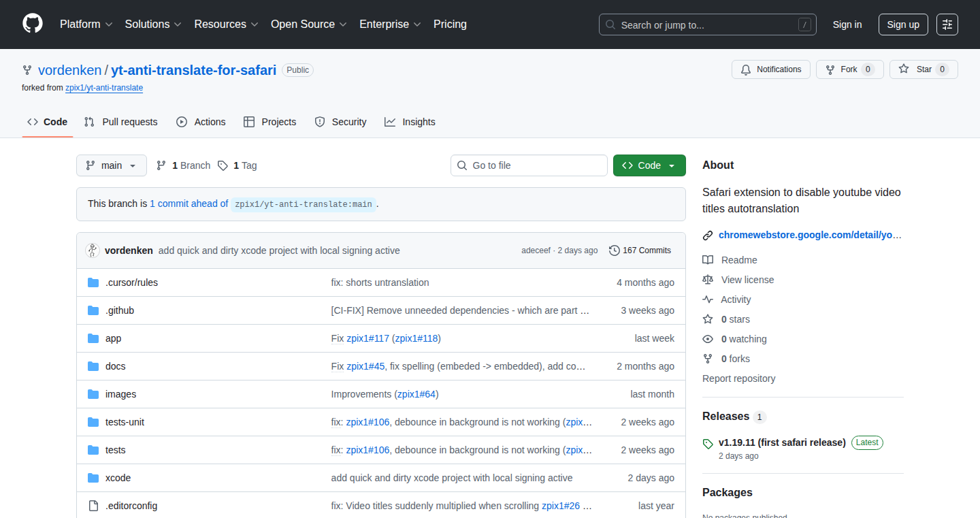Screen dimensions: 980x518
Task: View license from About sidebar
Action: (x=738, y=280)
